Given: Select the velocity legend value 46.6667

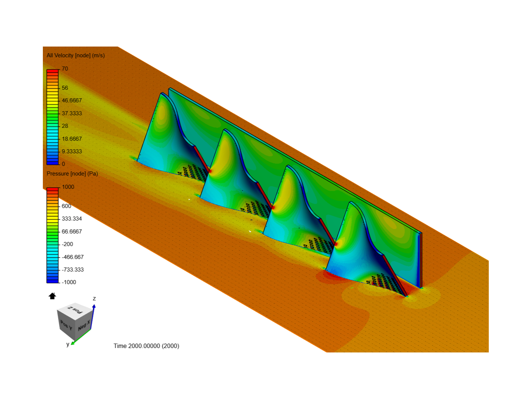Looking at the screenshot, I should click(x=72, y=100).
